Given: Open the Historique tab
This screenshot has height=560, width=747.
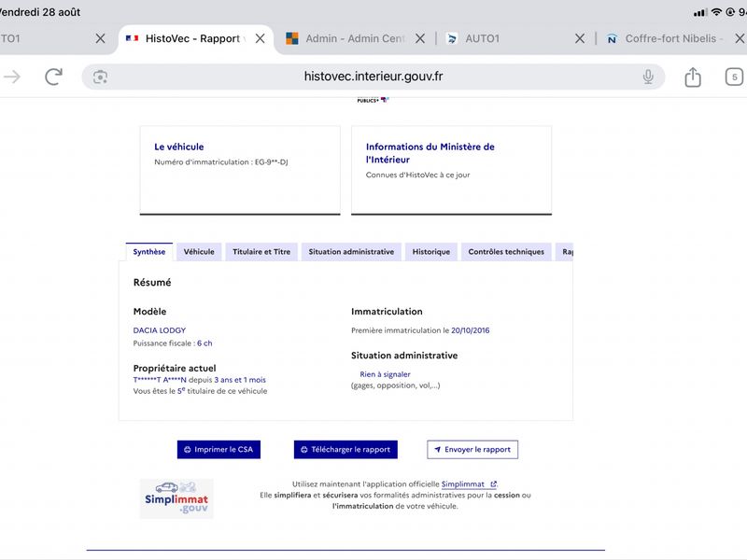Looking at the screenshot, I should pyautogui.click(x=431, y=252).
